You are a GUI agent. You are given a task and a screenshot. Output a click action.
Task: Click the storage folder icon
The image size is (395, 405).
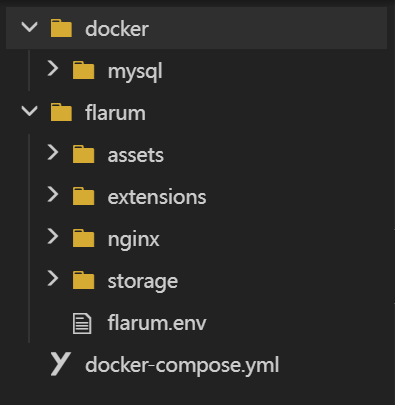coord(83,280)
